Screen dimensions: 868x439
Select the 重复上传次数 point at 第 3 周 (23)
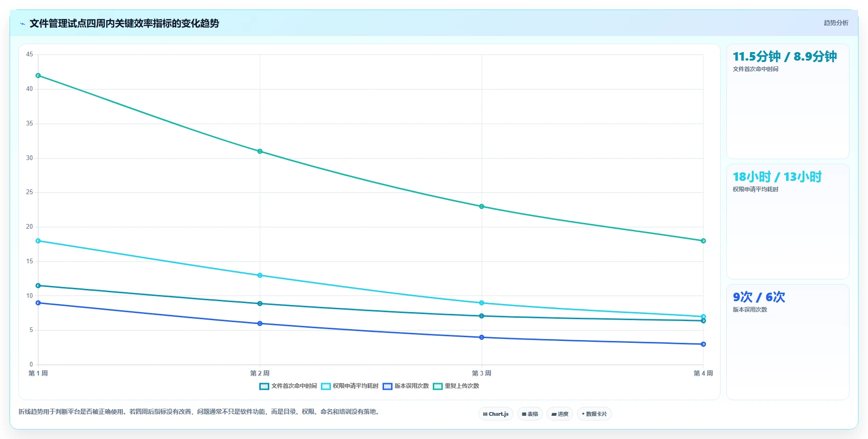[x=482, y=206]
